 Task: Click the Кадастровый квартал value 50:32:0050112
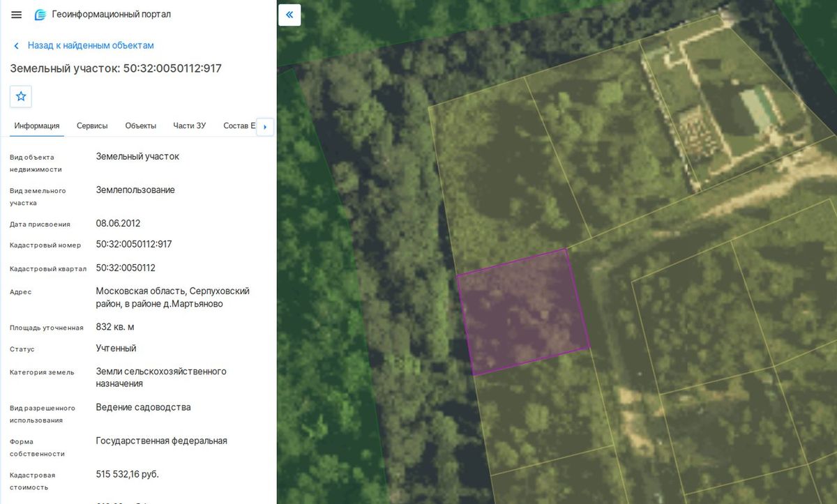pyautogui.click(x=126, y=268)
